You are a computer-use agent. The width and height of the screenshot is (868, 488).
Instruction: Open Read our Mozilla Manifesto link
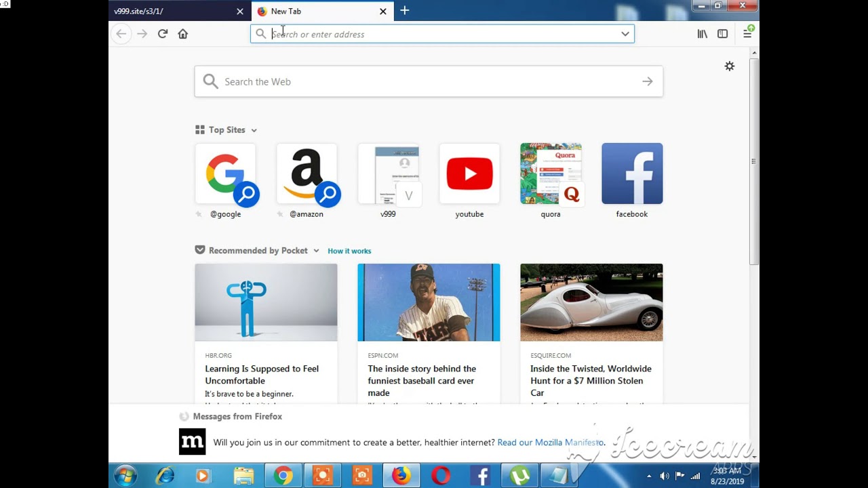coord(550,443)
